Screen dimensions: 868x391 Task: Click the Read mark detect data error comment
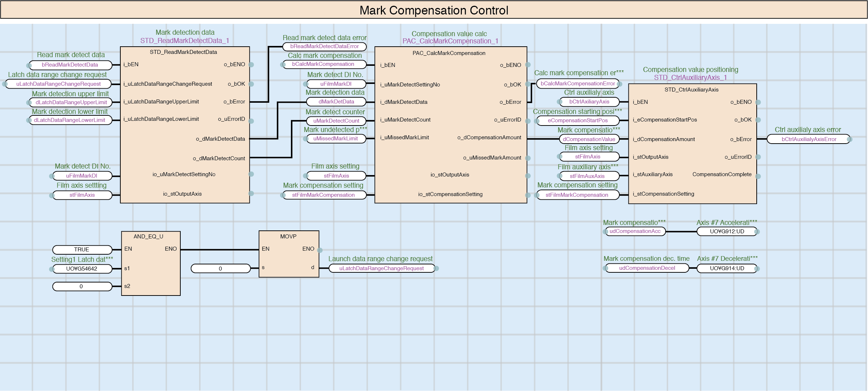(325, 38)
